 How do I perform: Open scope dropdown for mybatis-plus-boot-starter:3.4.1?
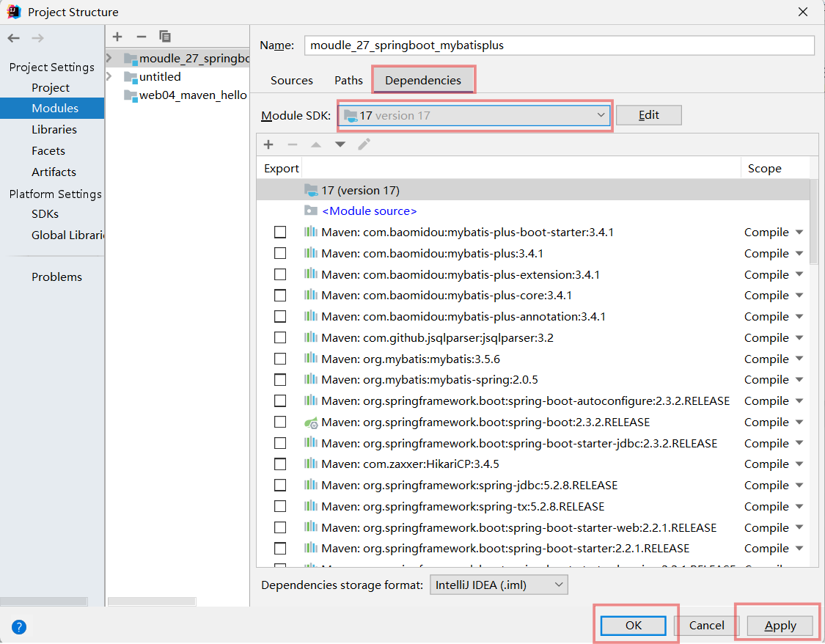coord(799,232)
